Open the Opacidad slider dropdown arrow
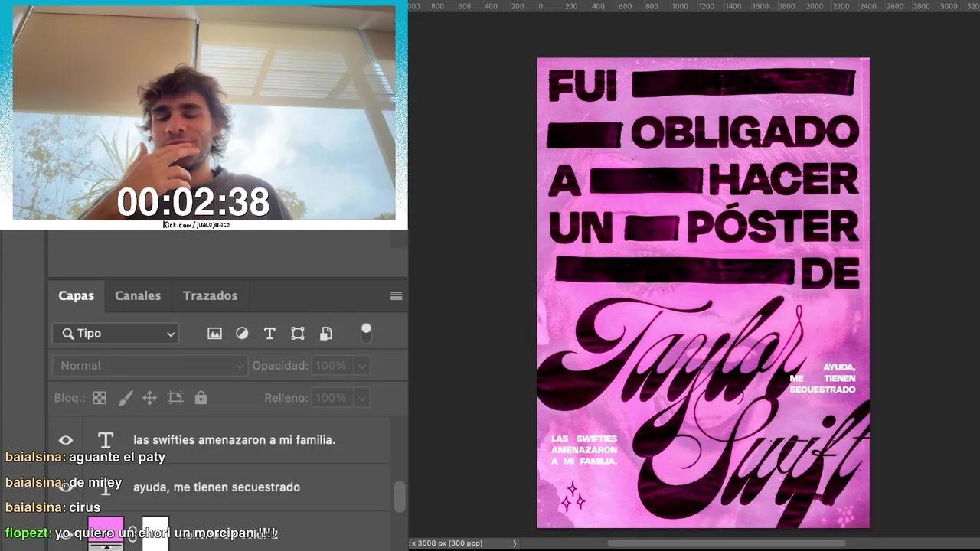 point(362,366)
